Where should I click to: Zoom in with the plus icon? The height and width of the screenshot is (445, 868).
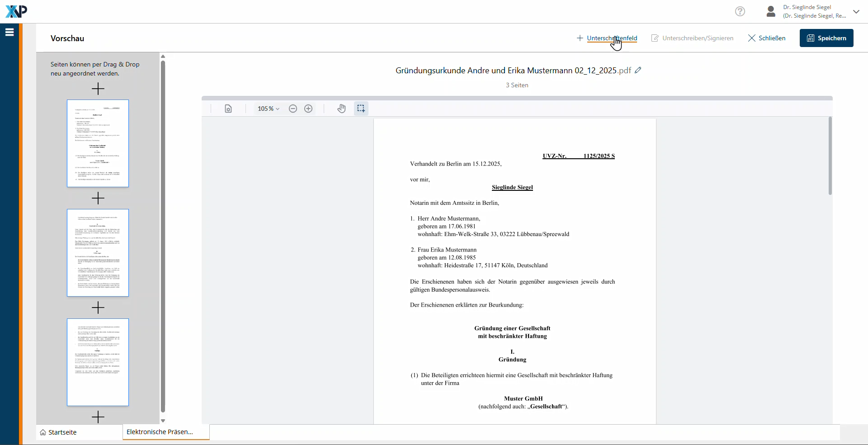click(x=308, y=109)
